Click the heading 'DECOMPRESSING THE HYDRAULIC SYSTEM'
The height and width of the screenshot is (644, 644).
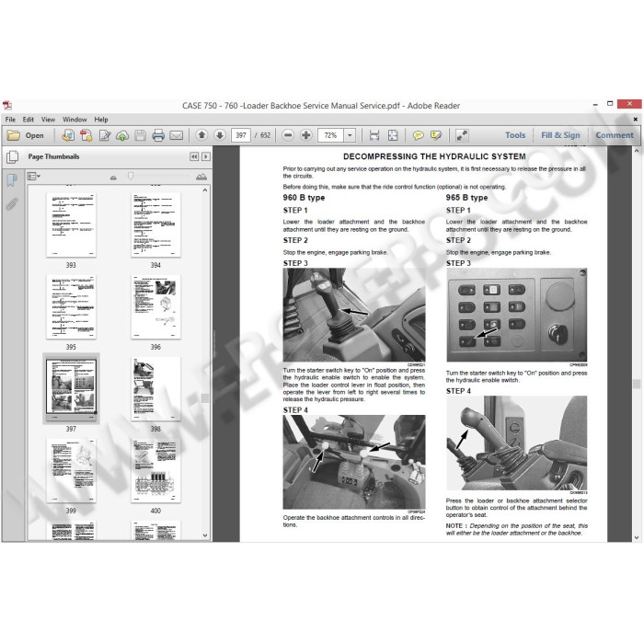[434, 156]
